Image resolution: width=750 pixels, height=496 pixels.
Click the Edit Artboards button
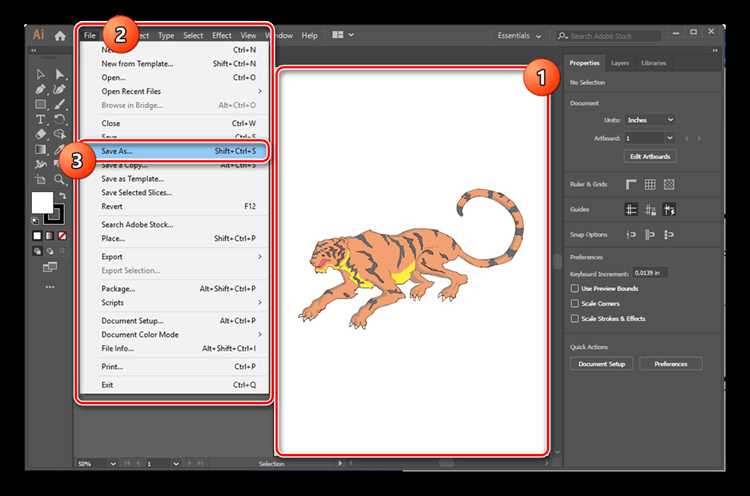(650, 156)
